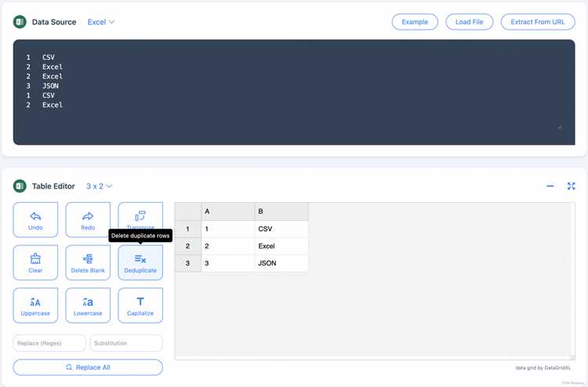Click the Table Editor Excel icon
The width and height of the screenshot is (588, 387).
(x=20, y=186)
